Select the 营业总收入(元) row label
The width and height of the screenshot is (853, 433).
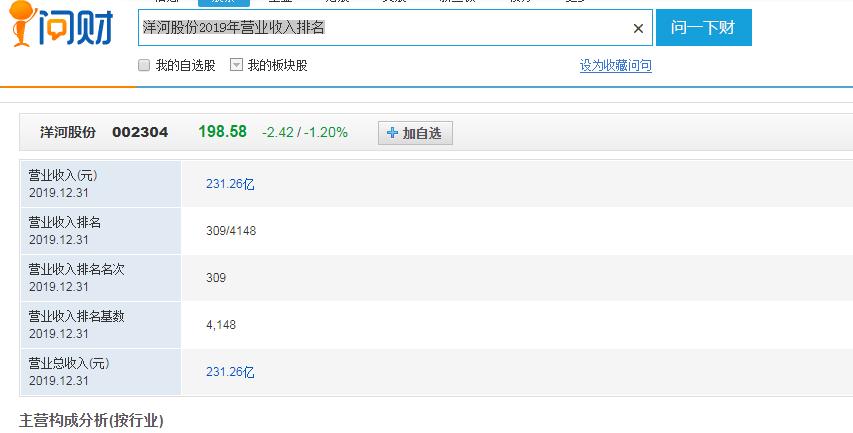(69, 363)
